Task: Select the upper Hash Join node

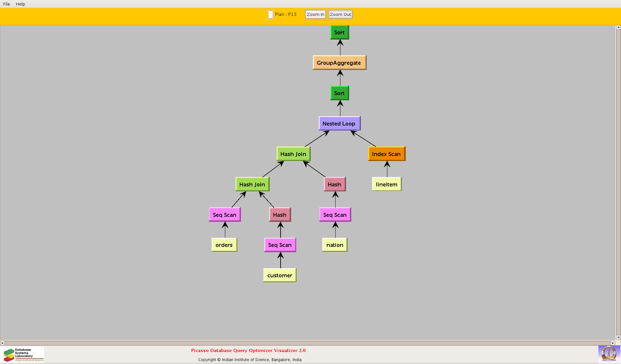Action: [294, 154]
